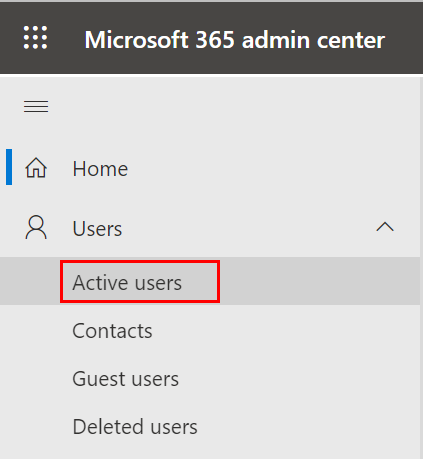
Task: Select the Users text label
Action: [97, 229]
